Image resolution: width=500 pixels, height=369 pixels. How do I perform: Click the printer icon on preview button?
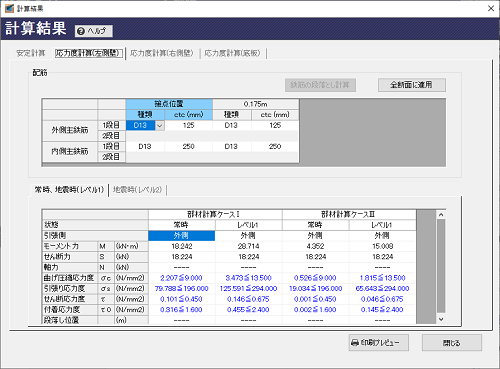(355, 343)
